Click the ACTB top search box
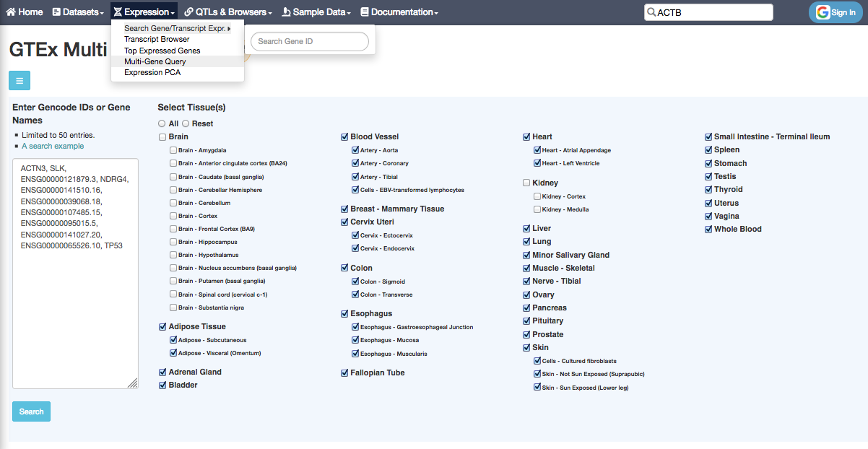The image size is (868, 449). pyautogui.click(x=708, y=12)
